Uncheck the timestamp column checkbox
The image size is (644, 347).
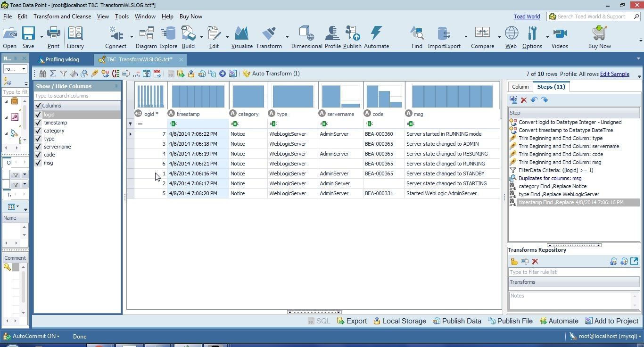coord(38,123)
